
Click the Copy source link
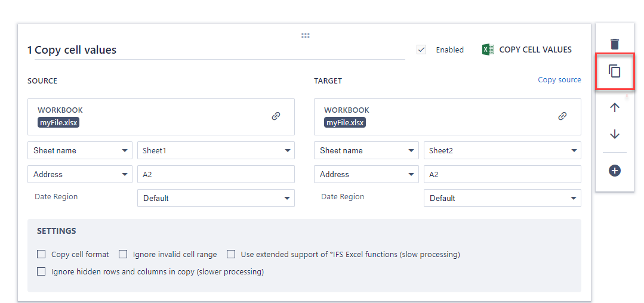coord(559,80)
